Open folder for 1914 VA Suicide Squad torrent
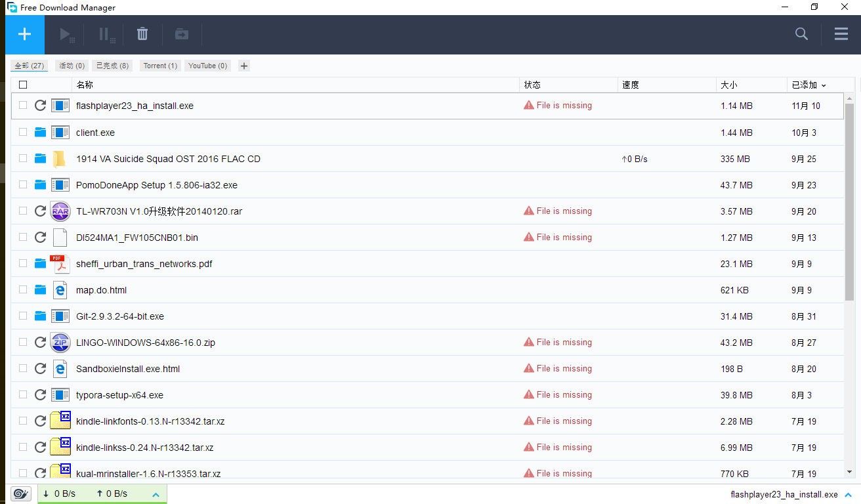The width and height of the screenshot is (861, 504). point(40,159)
